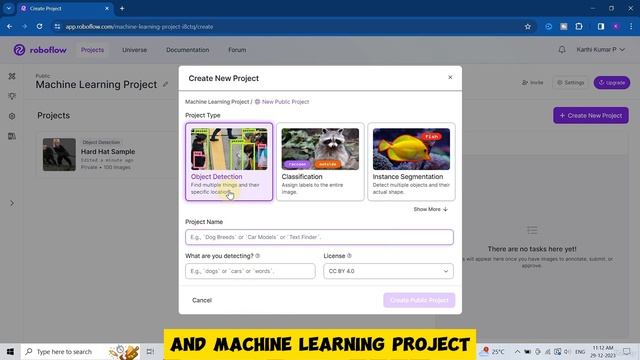The height and width of the screenshot is (360, 640).
Task: Close the Create New Project dialog
Action: [450, 77]
